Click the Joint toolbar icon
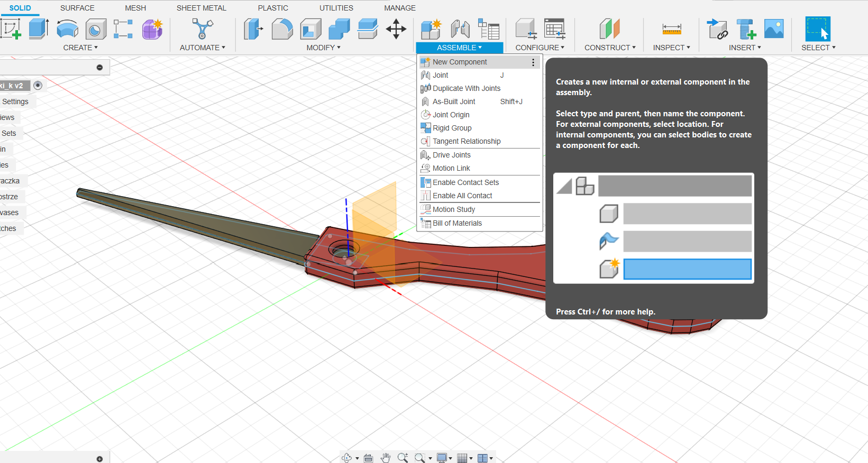868x463 pixels. coord(460,29)
